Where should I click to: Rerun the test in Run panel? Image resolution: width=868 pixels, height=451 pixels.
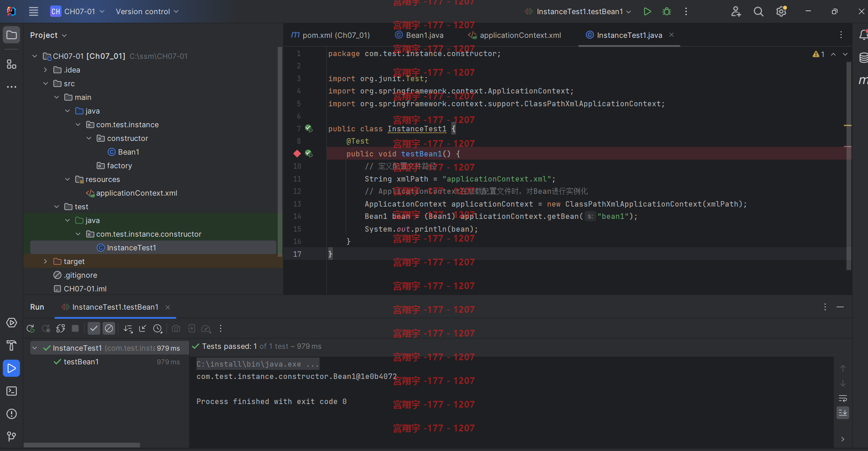tap(31, 328)
